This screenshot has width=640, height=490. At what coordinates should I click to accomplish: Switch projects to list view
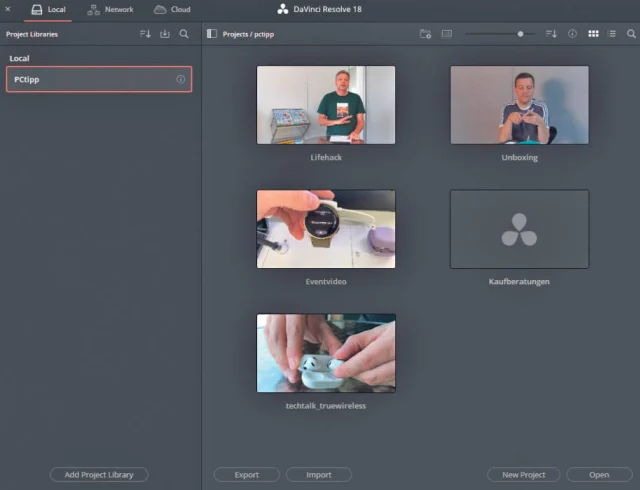(x=612, y=34)
